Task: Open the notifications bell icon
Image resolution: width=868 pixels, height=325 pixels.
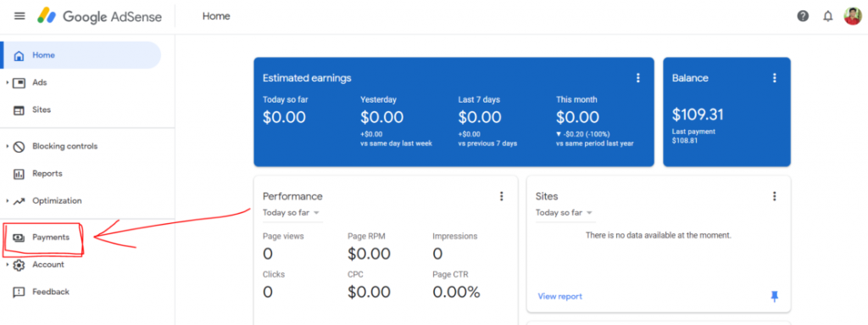Action: (x=827, y=16)
